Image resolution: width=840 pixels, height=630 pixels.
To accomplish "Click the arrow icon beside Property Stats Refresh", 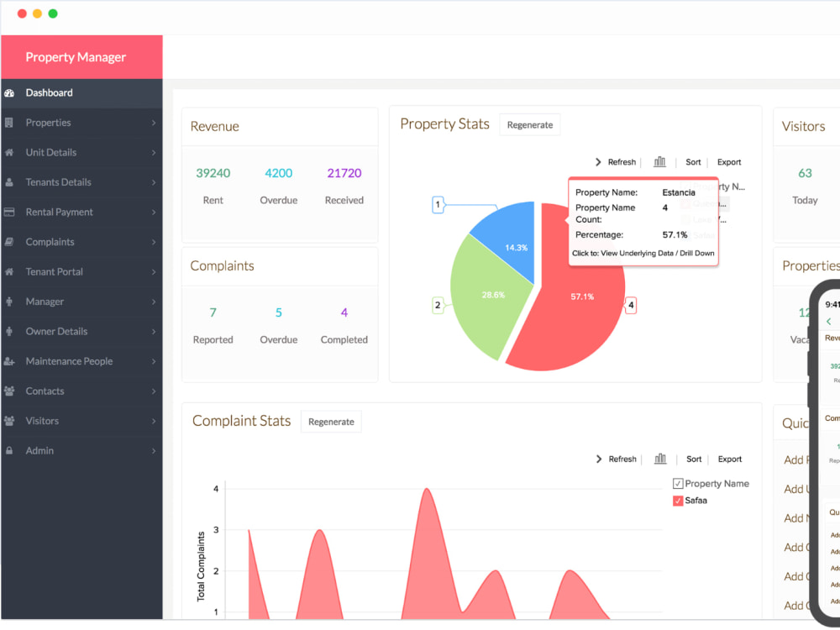I will 598,162.
